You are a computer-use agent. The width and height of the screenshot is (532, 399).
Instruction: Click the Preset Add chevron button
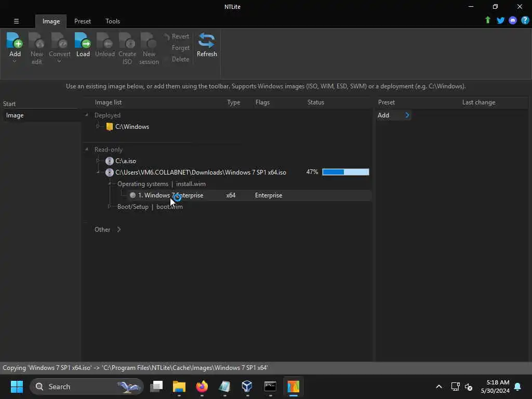click(407, 115)
